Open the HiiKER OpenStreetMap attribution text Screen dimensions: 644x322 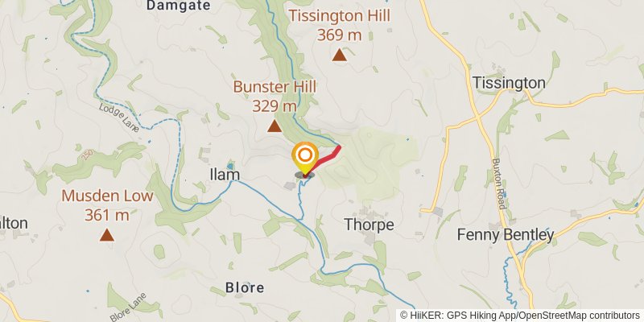pyautogui.click(x=521, y=316)
